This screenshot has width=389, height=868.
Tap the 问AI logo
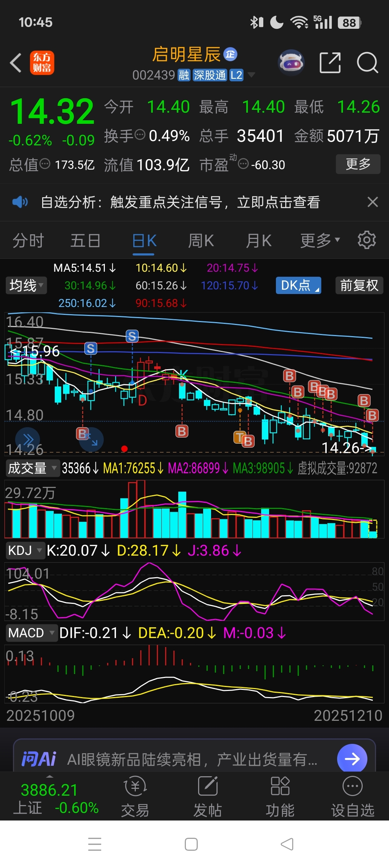[39, 759]
